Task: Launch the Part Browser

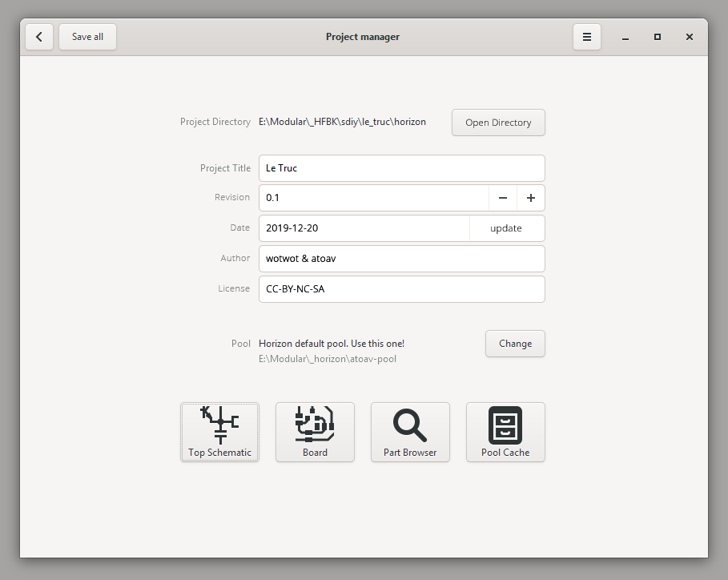Action: [x=410, y=432]
